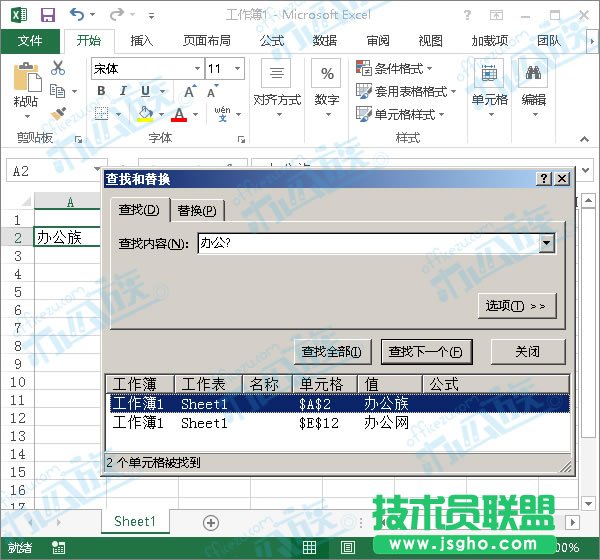This screenshot has width=600, height=560.
Task: Add a new sheet with plus icon
Action: tap(211, 523)
